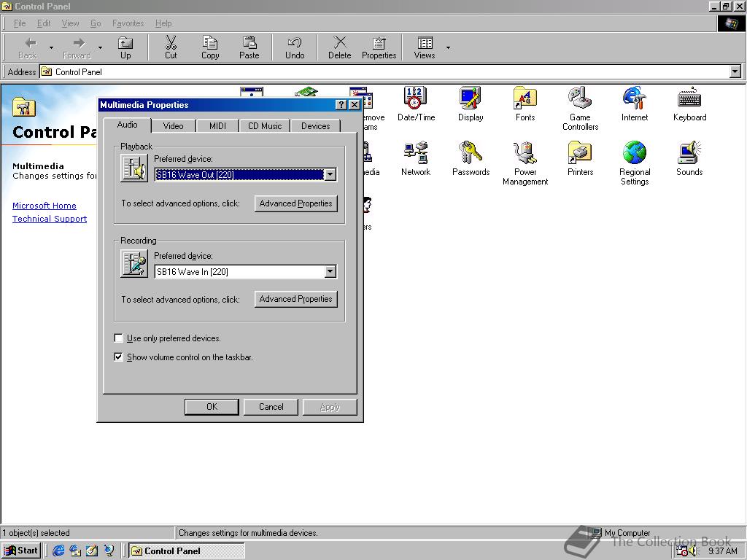Click the 9:37 AM system clock
The height and width of the screenshot is (560, 747).
(722, 551)
